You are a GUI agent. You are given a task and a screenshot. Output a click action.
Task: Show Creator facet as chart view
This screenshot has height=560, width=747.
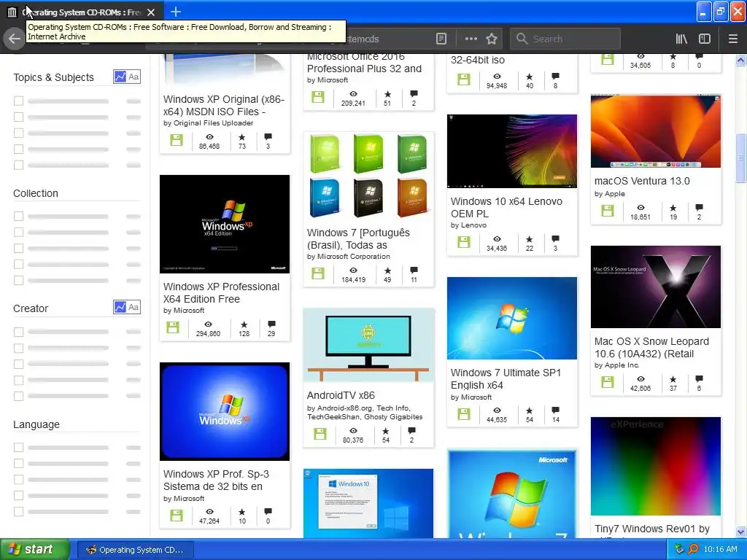[x=120, y=307]
